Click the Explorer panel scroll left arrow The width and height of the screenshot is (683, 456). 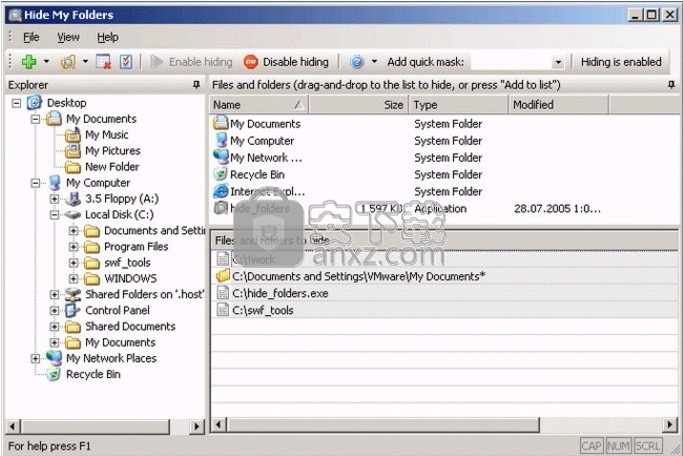tap(13, 426)
